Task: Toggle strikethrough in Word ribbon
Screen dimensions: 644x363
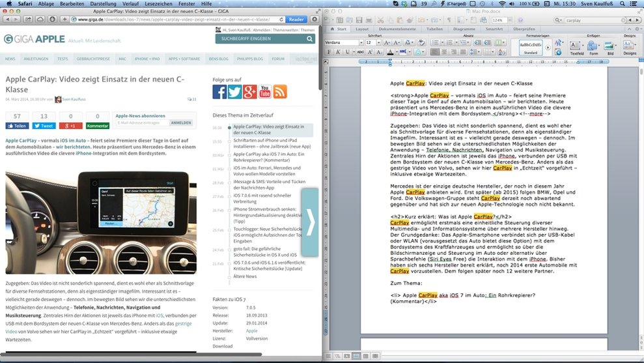Action: [360, 51]
